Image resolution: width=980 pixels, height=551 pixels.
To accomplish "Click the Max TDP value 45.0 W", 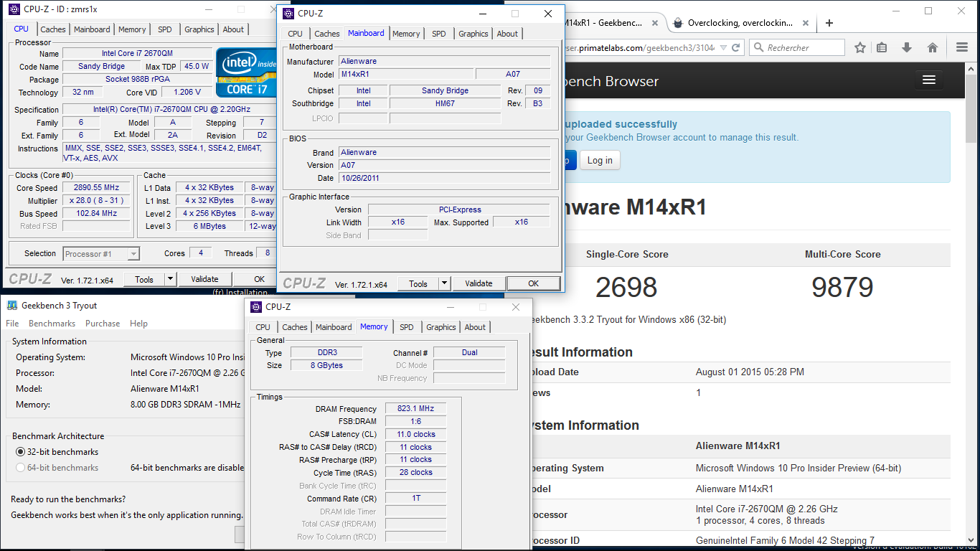I will 197,66.
